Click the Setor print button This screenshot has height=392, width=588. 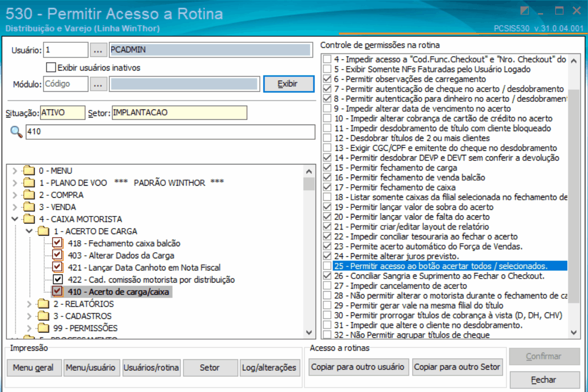pos(210,368)
